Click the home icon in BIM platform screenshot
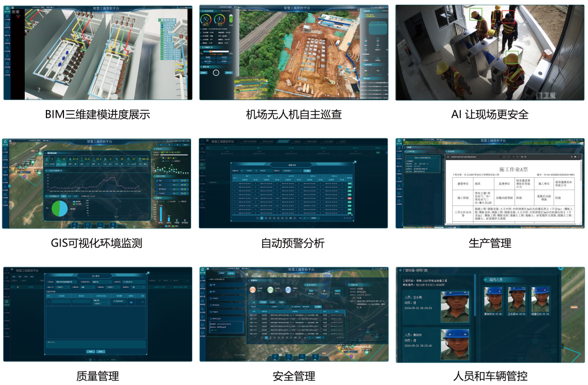Image resolution: width=588 pixels, height=385 pixels. (x=7, y=9)
